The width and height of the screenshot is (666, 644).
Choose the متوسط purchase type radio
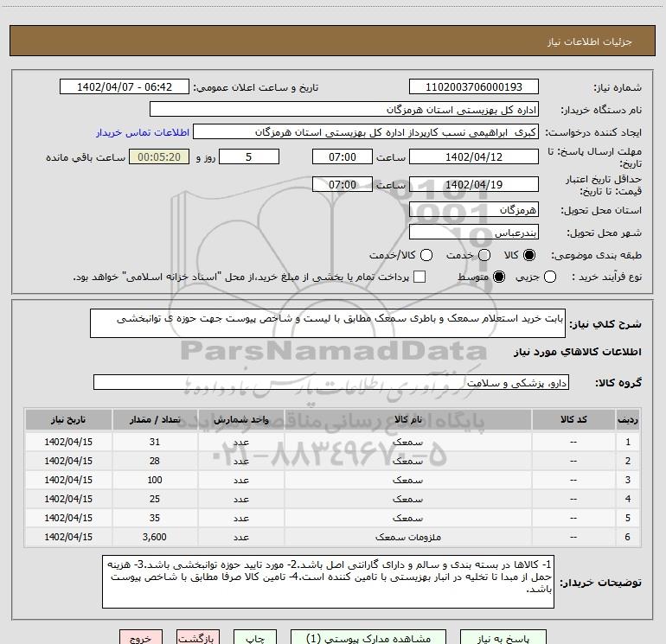[x=499, y=277]
